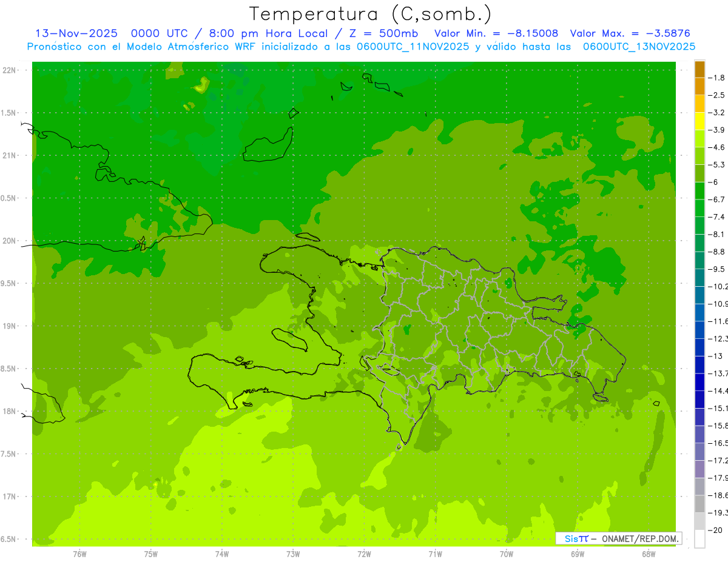Click the "-20" color bar label

(715, 530)
